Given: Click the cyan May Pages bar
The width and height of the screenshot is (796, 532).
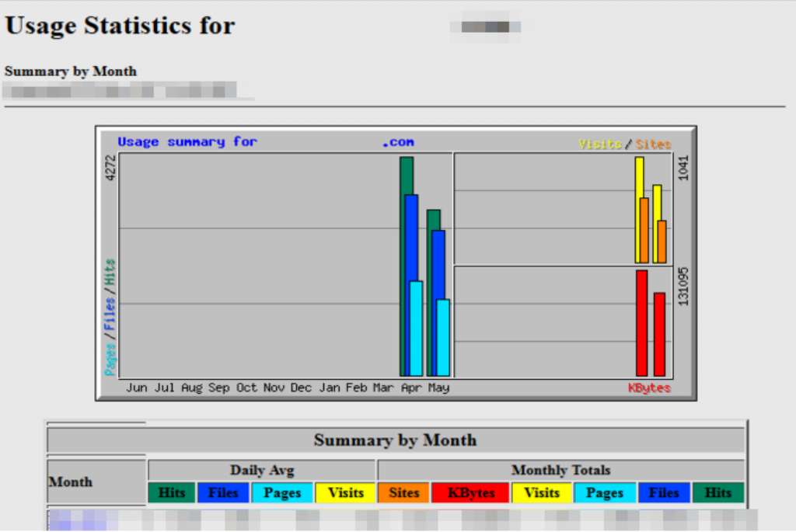Looking at the screenshot, I should click(x=443, y=338).
